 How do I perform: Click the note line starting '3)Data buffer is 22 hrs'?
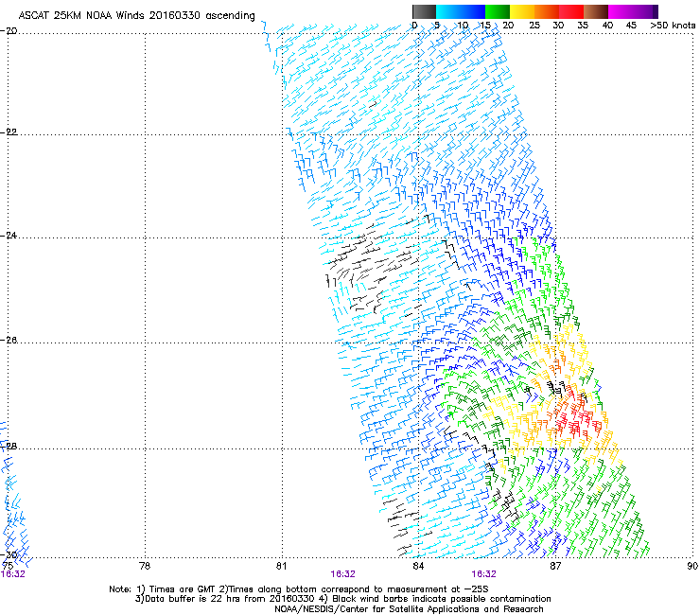[x=342, y=599]
